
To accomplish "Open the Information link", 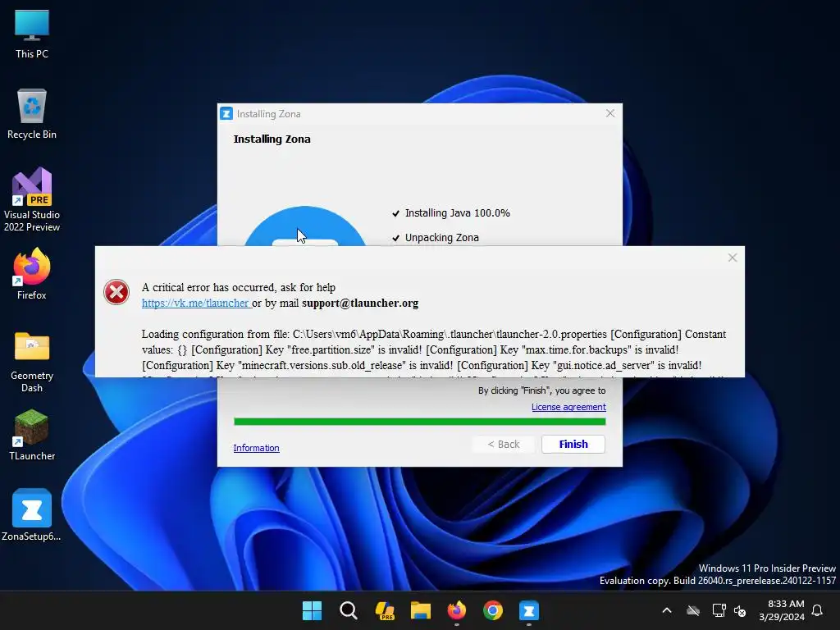I will click(256, 448).
